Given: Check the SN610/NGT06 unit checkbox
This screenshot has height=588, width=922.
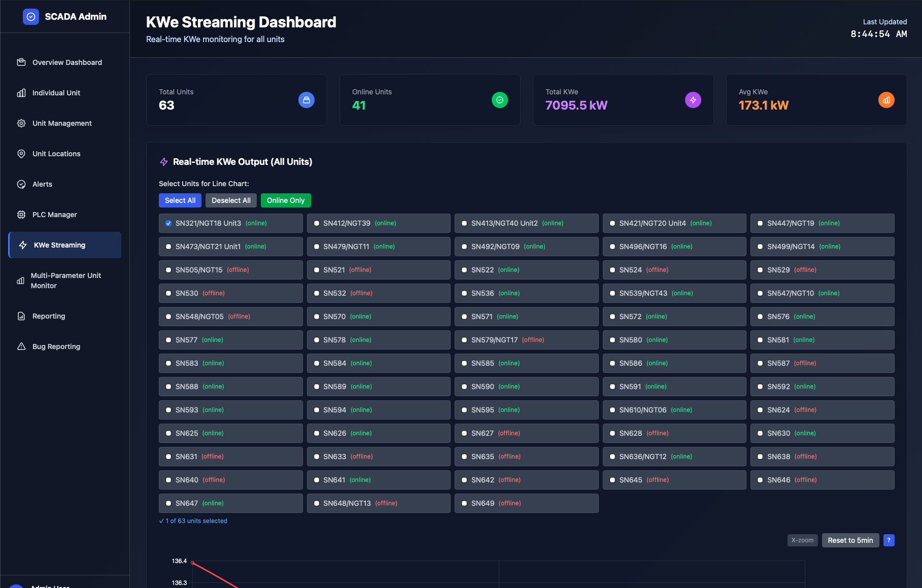Looking at the screenshot, I should pyautogui.click(x=612, y=410).
